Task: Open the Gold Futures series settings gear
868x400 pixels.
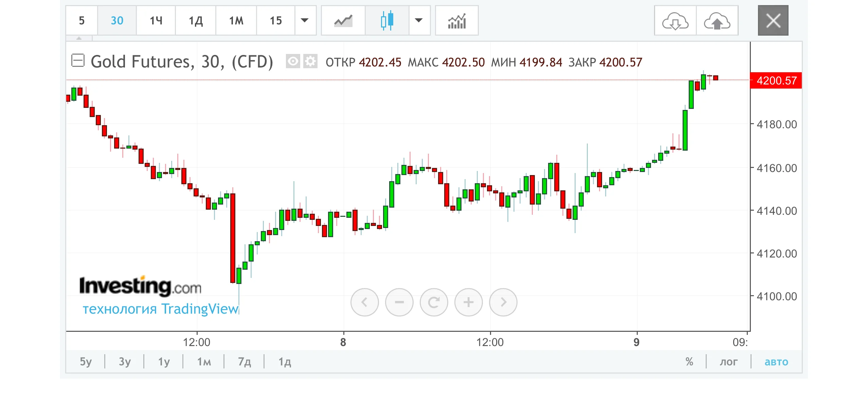Action: [310, 61]
